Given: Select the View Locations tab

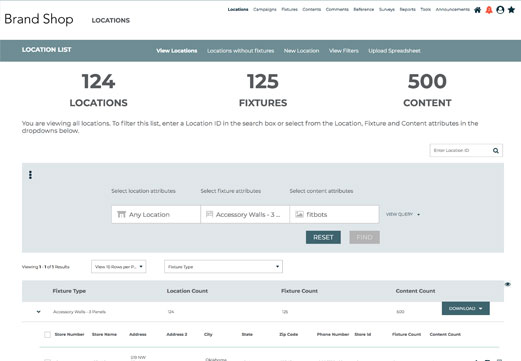Looking at the screenshot, I should click(x=177, y=51).
